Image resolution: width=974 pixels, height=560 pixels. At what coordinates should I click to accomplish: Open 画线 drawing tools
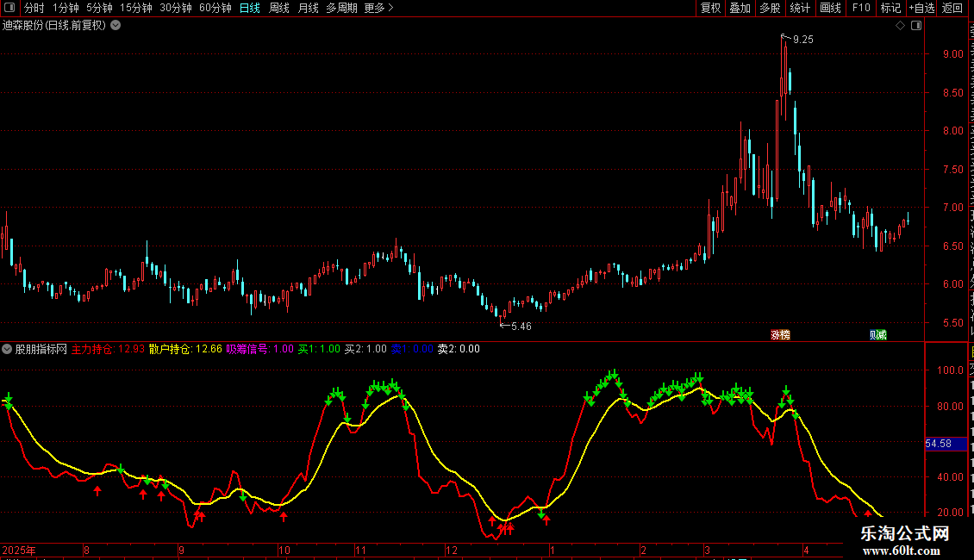coord(830,8)
